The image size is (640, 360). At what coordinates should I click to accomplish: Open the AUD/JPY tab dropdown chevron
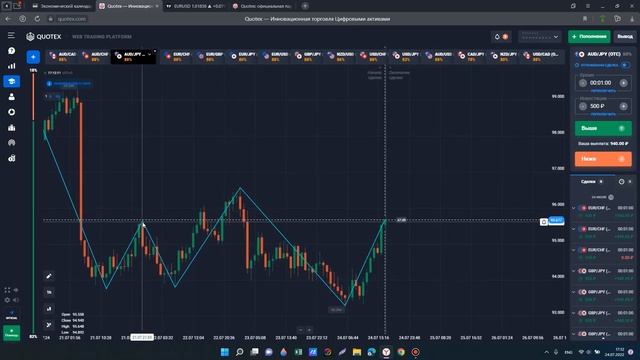[149, 55]
